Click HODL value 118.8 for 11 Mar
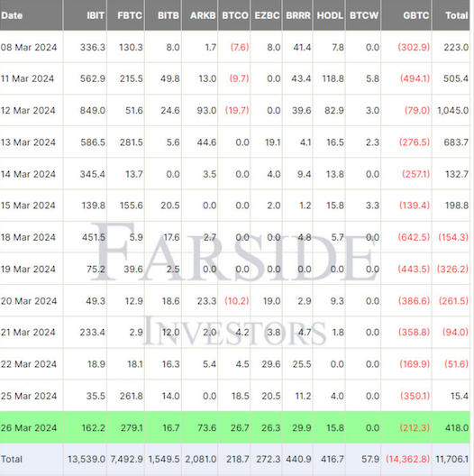The height and width of the screenshot is (476, 474). pyautogui.click(x=333, y=78)
